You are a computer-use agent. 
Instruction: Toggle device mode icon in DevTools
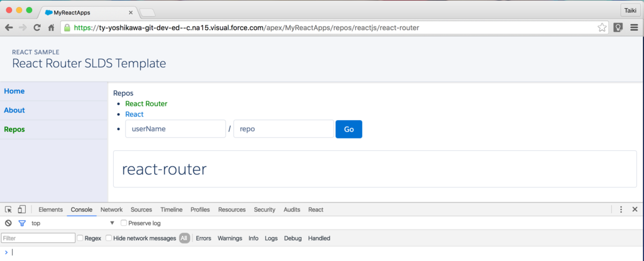pos(22,209)
